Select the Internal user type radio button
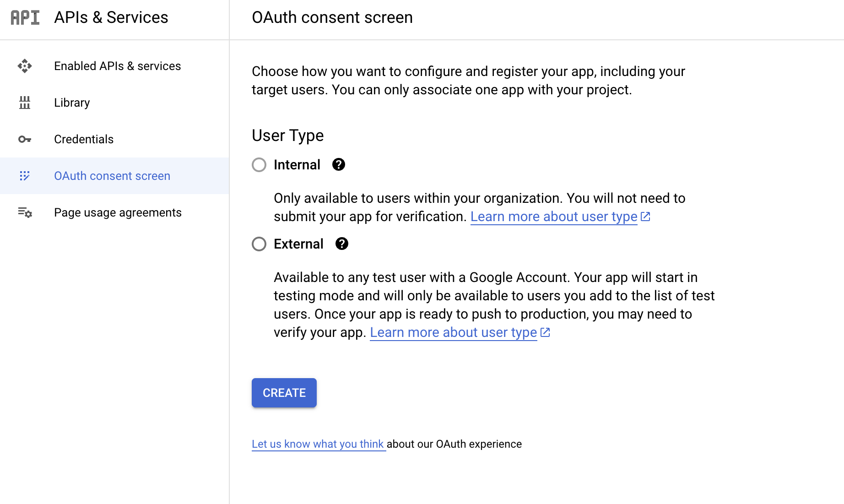 259,165
